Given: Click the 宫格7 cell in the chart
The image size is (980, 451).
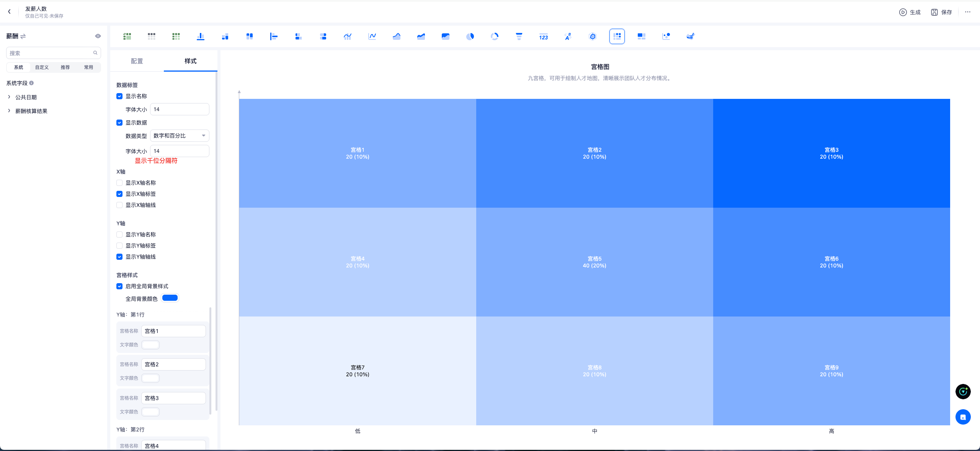Looking at the screenshot, I should (x=358, y=371).
